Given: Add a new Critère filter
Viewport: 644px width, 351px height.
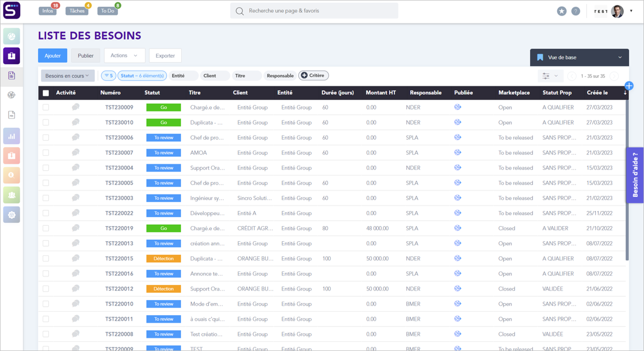Looking at the screenshot, I should 313,75.
